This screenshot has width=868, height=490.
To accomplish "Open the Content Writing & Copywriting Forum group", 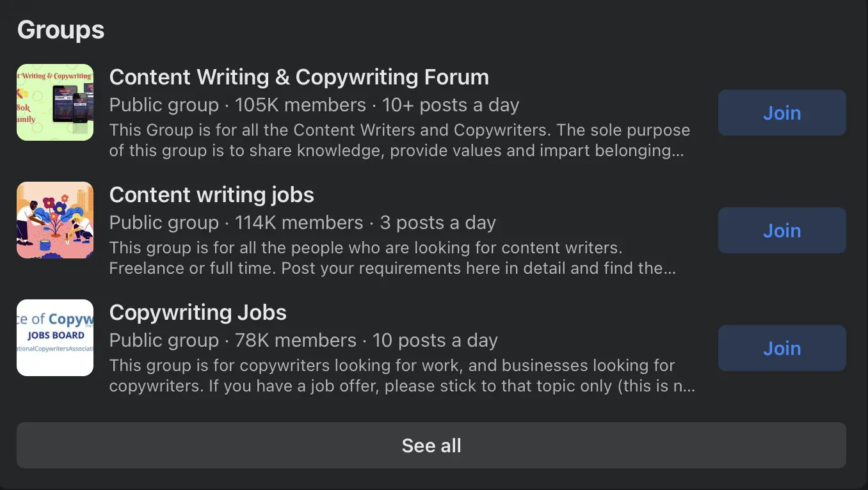I will coord(299,77).
